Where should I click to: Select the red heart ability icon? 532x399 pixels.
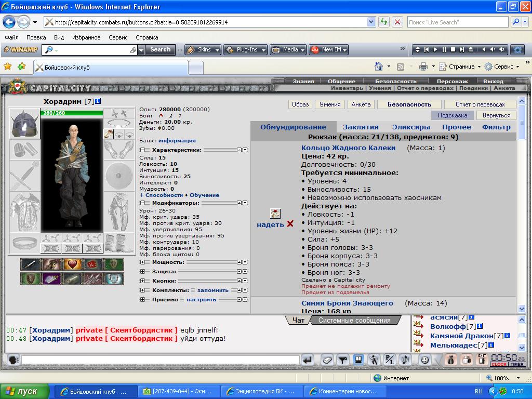72,264
